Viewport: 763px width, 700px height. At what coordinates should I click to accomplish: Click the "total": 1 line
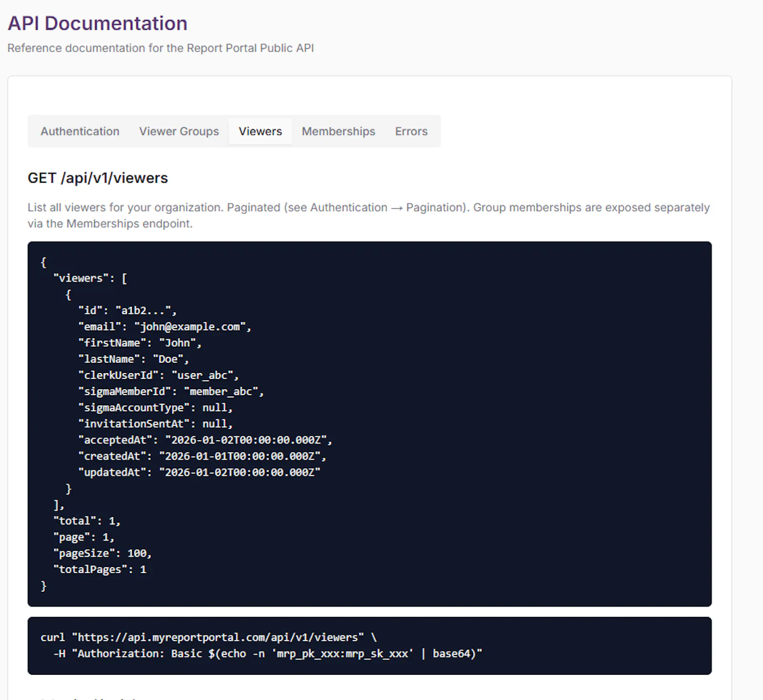click(87, 521)
